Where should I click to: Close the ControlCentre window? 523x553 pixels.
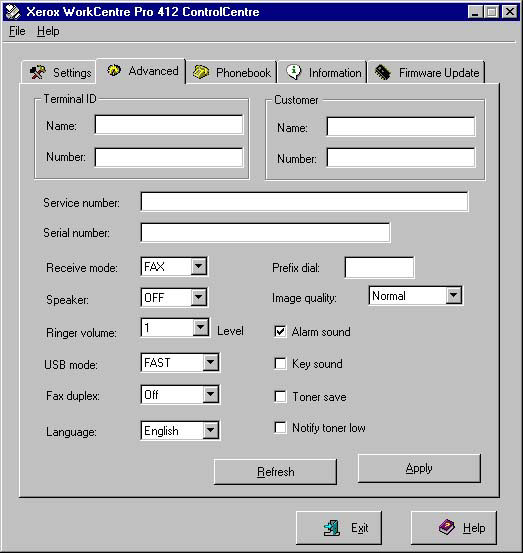[510, 12]
